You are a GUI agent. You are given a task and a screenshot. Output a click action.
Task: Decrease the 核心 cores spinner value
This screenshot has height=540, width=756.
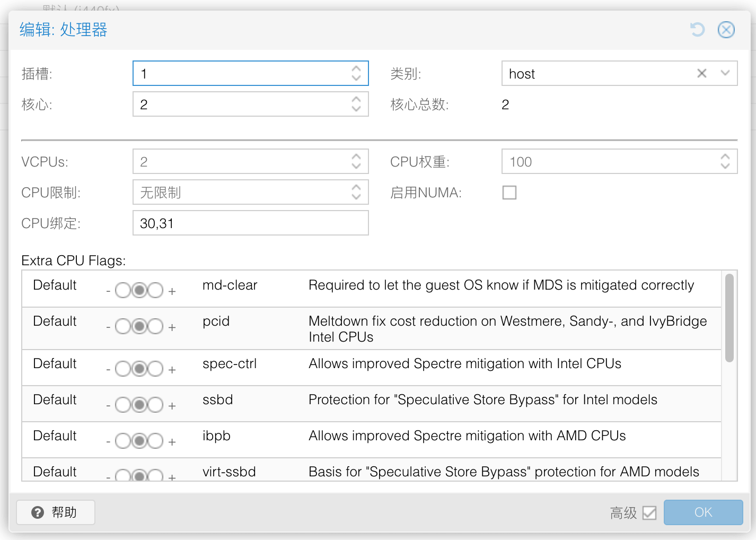click(356, 109)
